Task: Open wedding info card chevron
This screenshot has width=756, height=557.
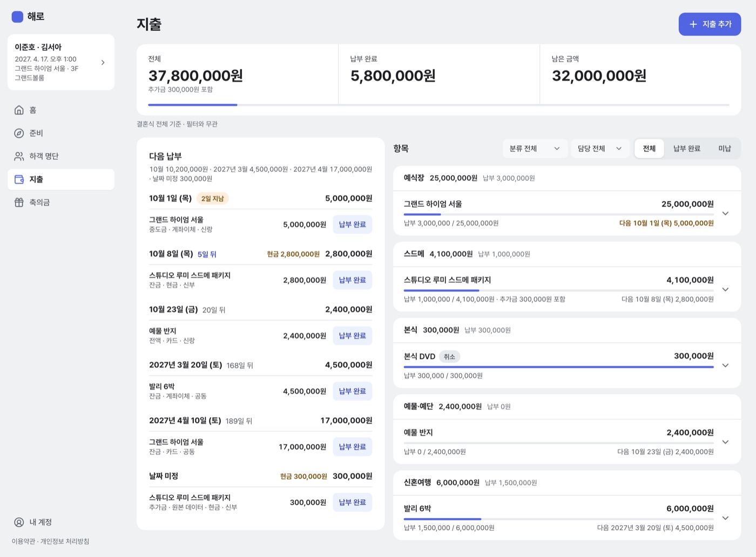Action: point(103,63)
